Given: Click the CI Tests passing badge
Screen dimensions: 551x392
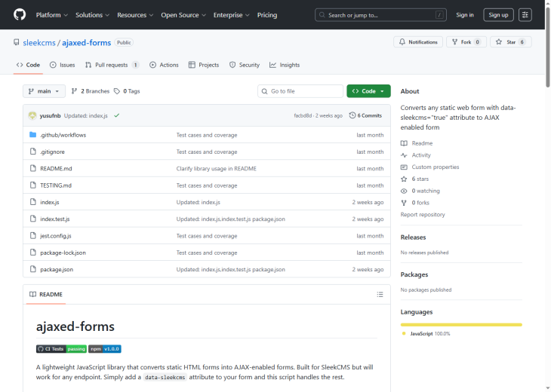Looking at the screenshot, I should (61, 349).
